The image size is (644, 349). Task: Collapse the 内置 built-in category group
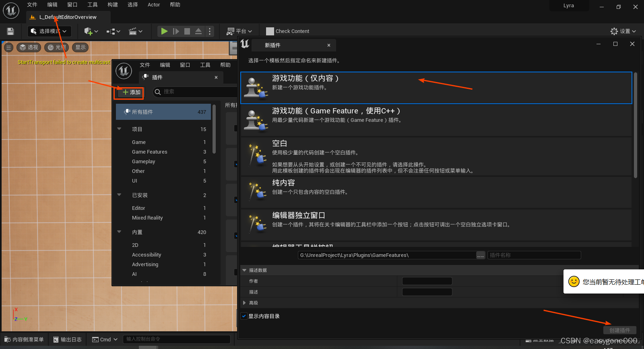coord(119,232)
